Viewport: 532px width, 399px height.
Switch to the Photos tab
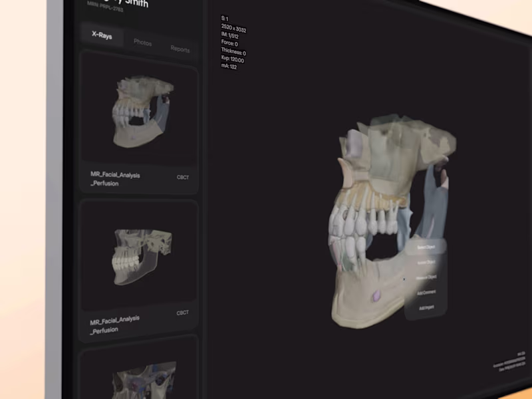pyautogui.click(x=142, y=43)
